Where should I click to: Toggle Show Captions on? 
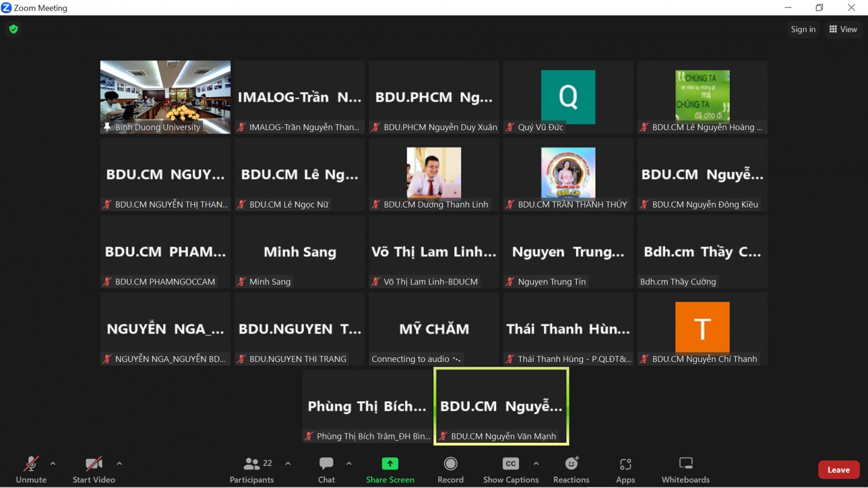pyautogui.click(x=510, y=469)
